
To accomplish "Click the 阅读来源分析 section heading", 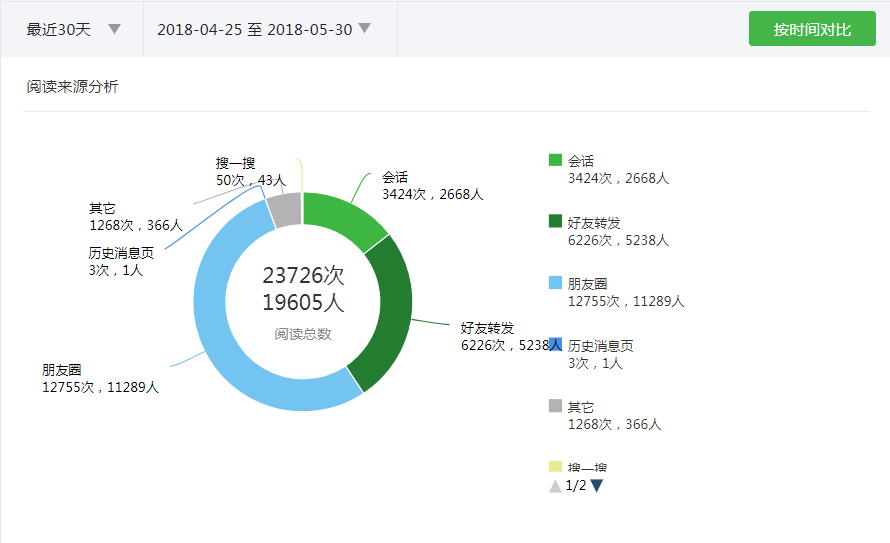I will 72,87.
